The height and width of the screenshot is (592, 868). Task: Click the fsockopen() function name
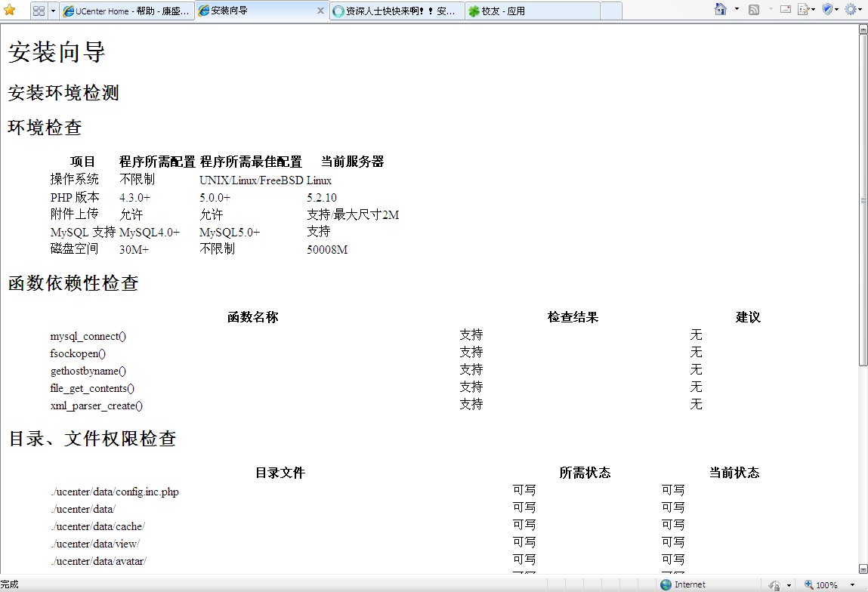coord(78,353)
